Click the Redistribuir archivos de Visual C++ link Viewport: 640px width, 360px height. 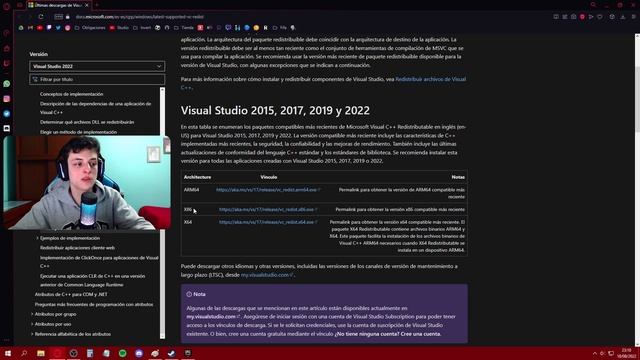[431, 79]
